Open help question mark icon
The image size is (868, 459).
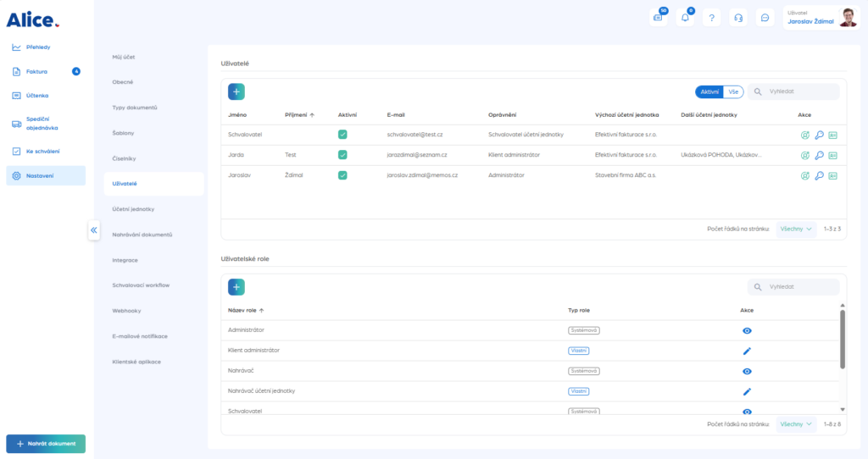(x=711, y=18)
